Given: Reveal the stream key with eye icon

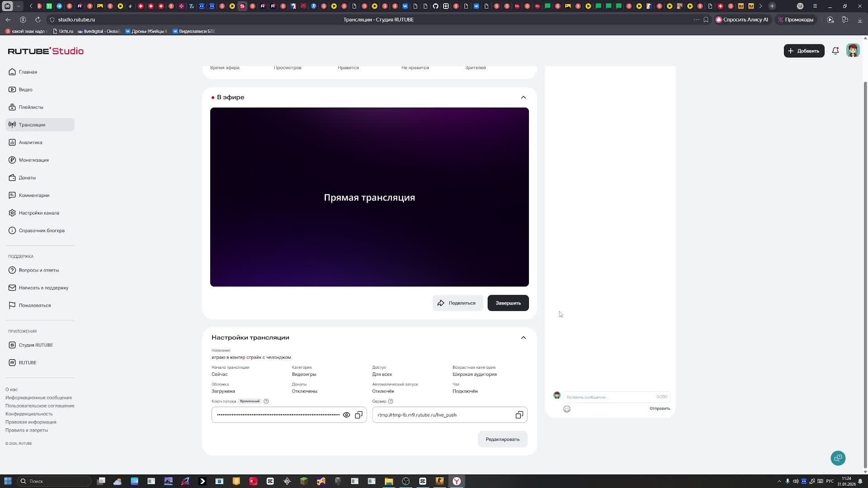Looking at the screenshot, I should [x=346, y=415].
